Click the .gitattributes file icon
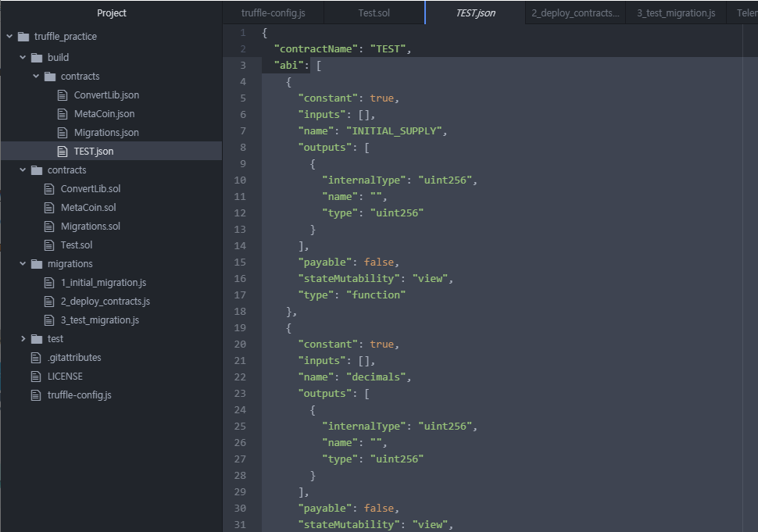This screenshot has width=758, height=532. point(36,358)
